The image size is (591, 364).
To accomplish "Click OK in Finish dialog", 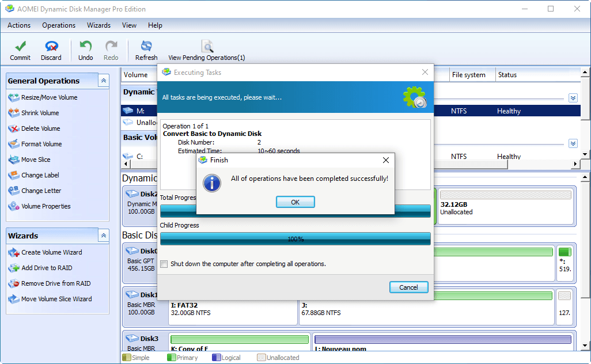I will pyautogui.click(x=295, y=202).
